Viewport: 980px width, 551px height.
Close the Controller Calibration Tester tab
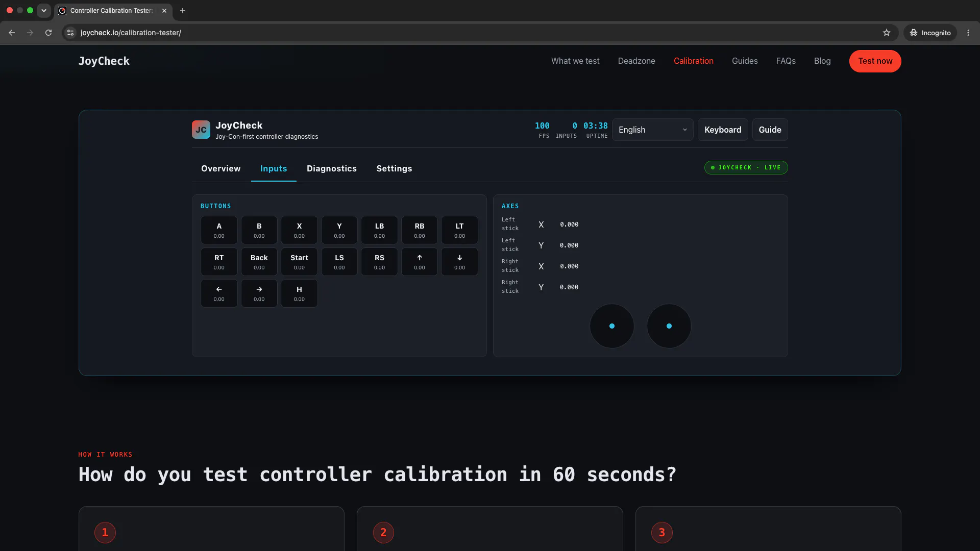point(164,11)
